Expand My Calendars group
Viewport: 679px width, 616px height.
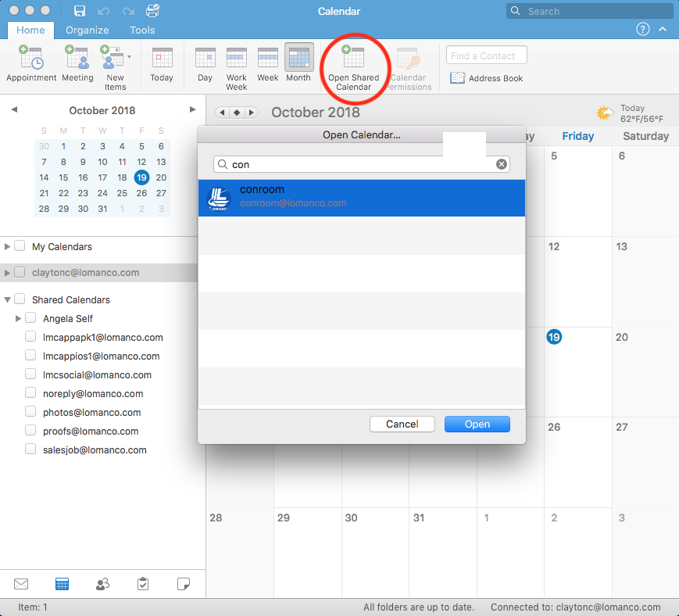coord(7,246)
